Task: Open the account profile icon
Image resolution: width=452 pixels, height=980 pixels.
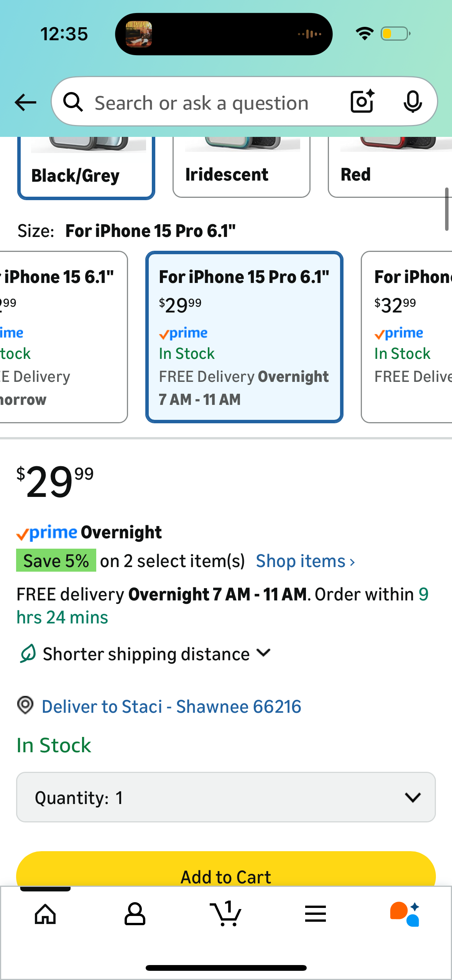Action: 135,914
